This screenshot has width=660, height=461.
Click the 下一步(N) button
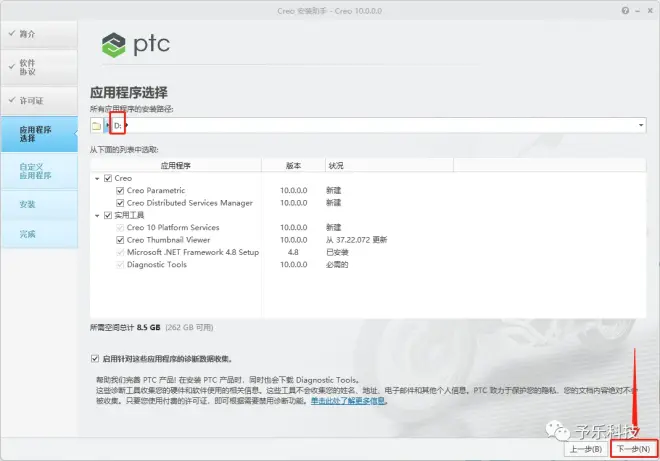(x=633, y=449)
